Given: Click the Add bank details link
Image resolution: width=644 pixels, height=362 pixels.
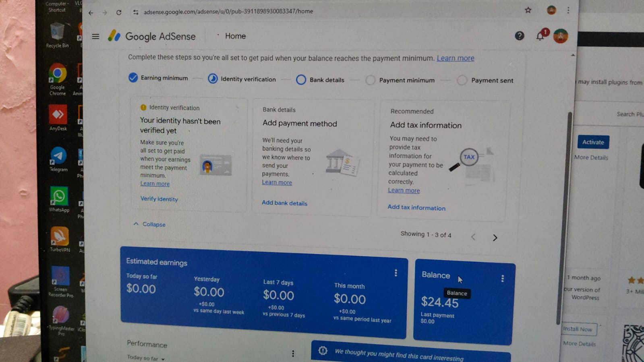Looking at the screenshot, I should point(284,203).
